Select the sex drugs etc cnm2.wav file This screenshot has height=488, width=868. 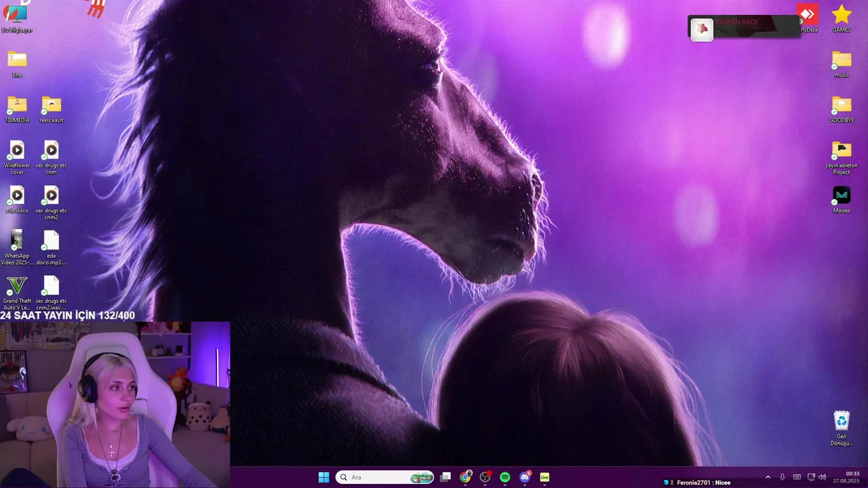pyautogui.click(x=52, y=293)
